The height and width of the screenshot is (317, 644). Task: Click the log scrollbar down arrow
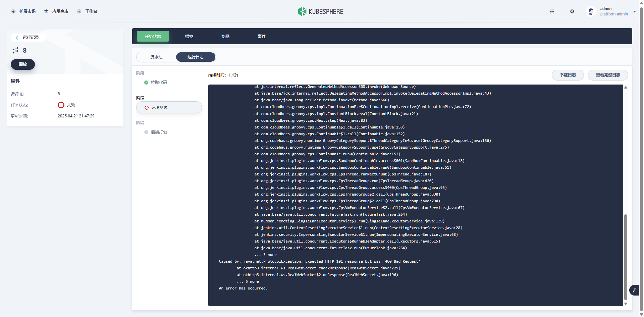626,304
